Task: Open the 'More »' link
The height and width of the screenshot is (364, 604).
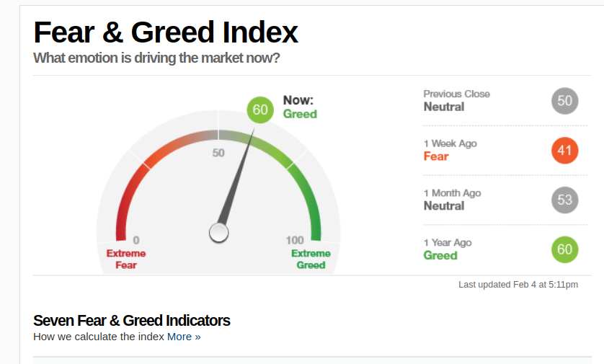Action: [184, 337]
